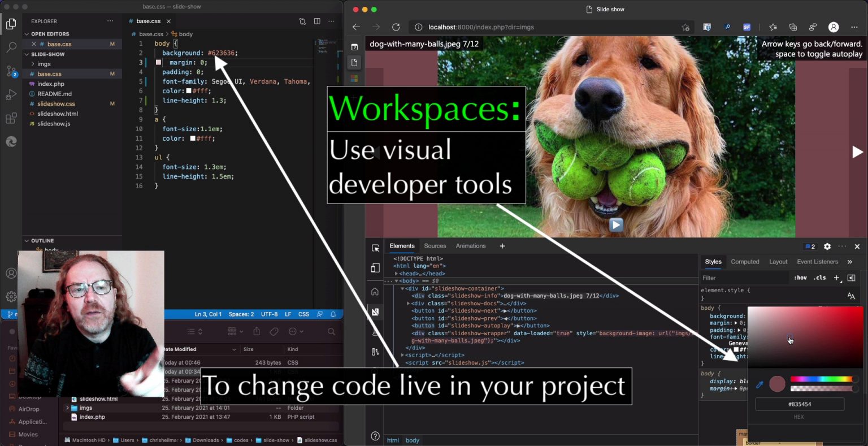Toggle element state with :hov button
This screenshot has width=868, height=446.
click(x=801, y=278)
